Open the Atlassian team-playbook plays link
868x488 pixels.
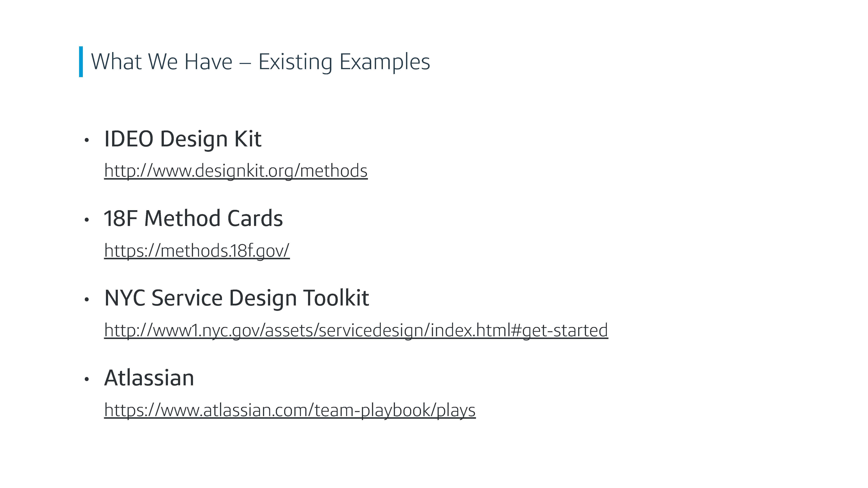[x=290, y=410]
